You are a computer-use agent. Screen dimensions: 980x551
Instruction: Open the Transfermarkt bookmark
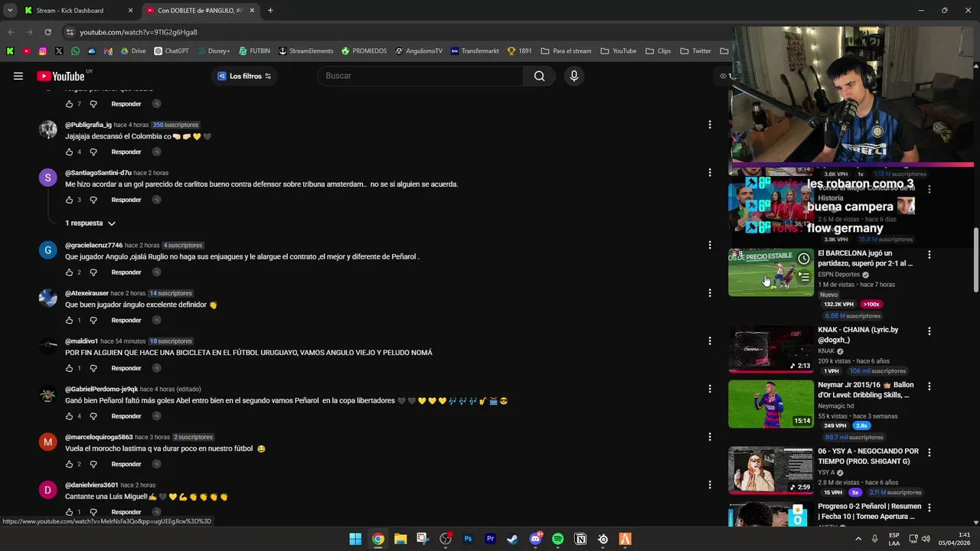tap(475, 51)
